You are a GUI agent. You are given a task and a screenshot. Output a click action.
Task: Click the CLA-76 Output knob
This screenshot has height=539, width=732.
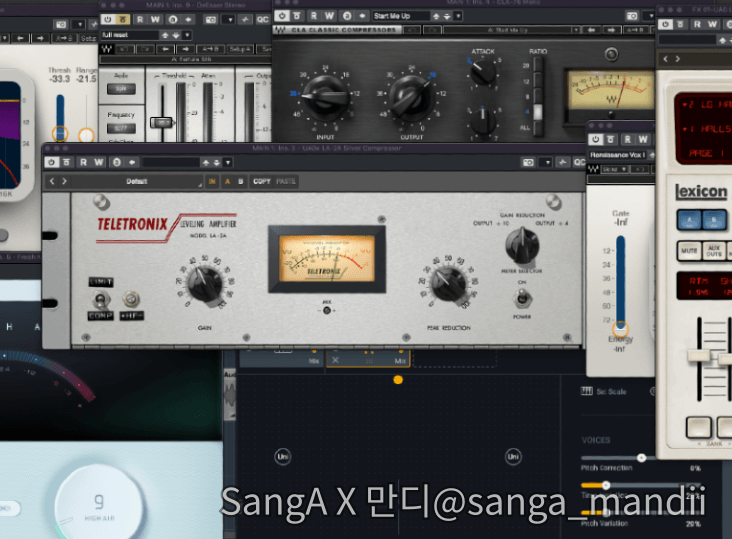(412, 94)
